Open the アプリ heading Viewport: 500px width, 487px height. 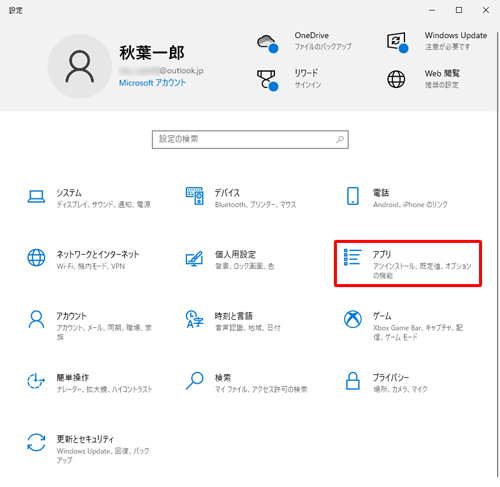382,254
